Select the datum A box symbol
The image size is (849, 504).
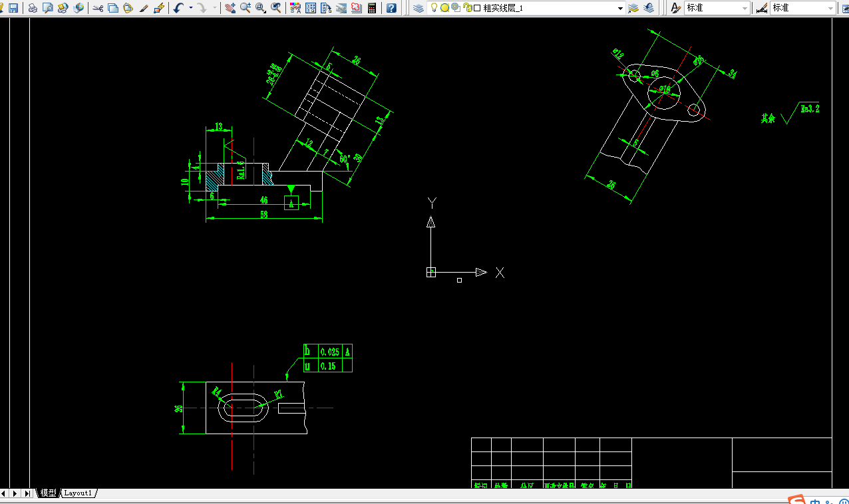291,203
